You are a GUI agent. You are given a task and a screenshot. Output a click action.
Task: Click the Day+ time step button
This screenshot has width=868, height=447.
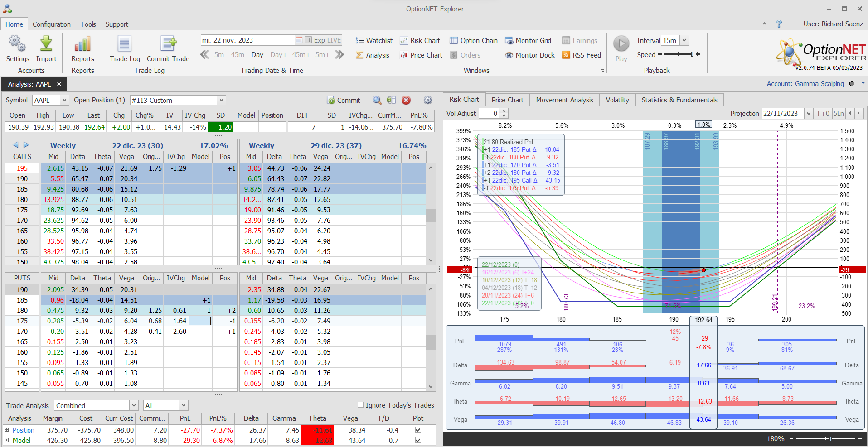279,55
